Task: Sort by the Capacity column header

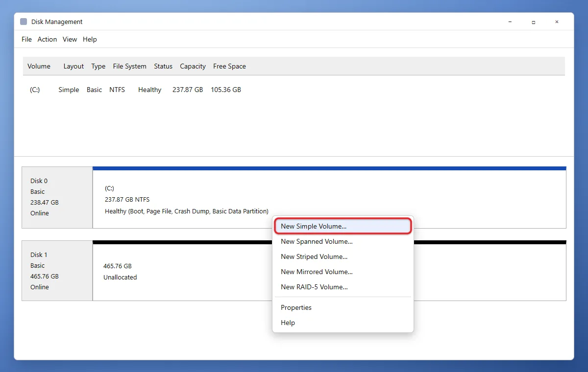Action: pos(193,66)
